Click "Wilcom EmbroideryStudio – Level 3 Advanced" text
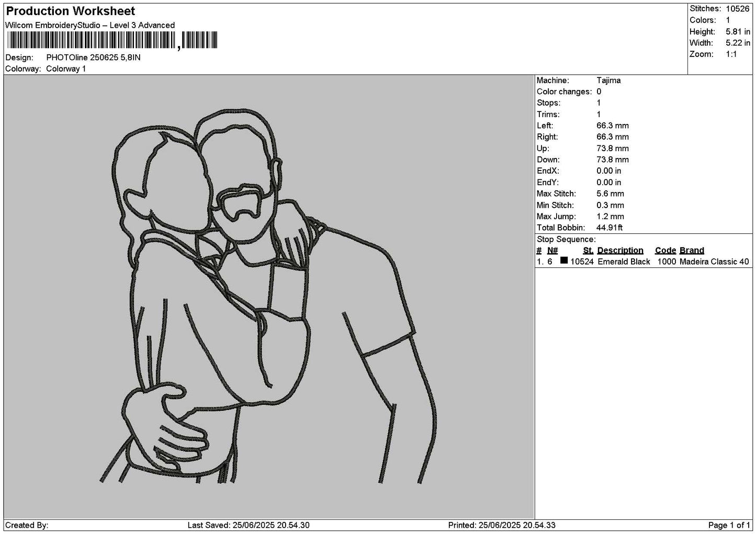 (90, 25)
